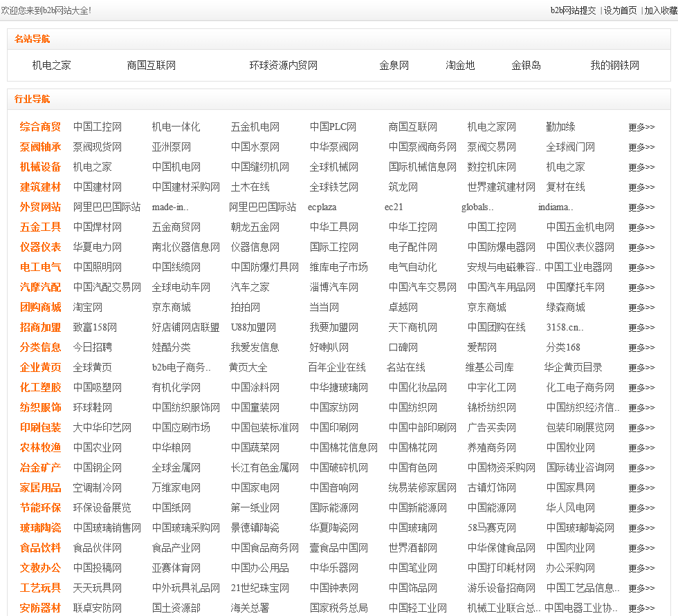Screen dimensions: 678x616
Task: Open 中国涂料网 link
Action: point(255,387)
